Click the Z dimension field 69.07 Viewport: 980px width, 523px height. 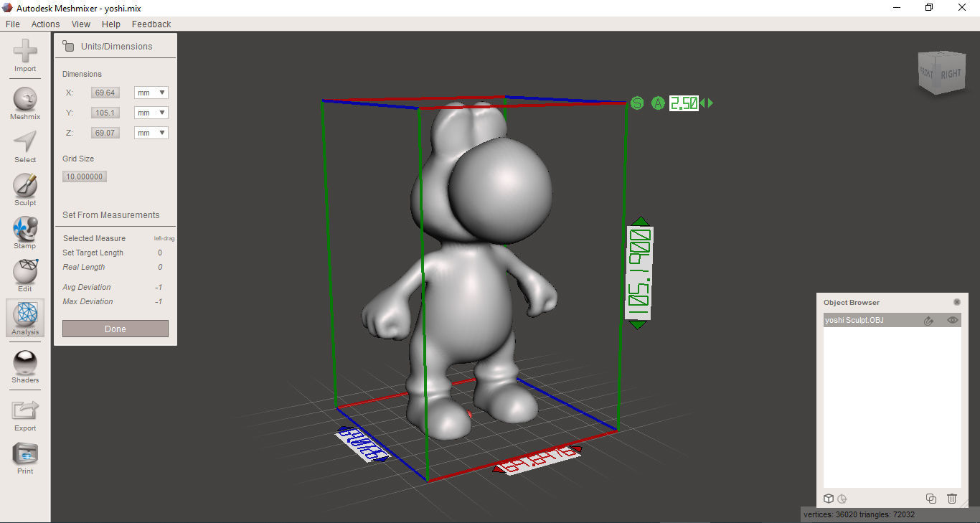click(x=105, y=133)
